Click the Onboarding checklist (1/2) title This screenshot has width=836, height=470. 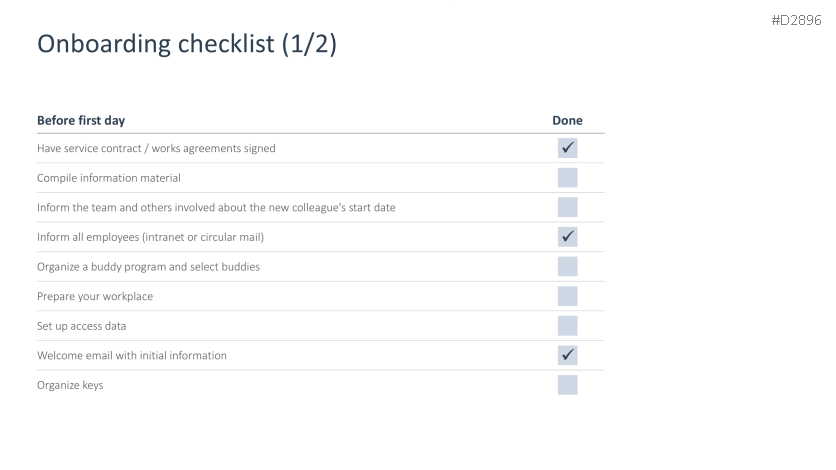pyautogui.click(x=186, y=45)
